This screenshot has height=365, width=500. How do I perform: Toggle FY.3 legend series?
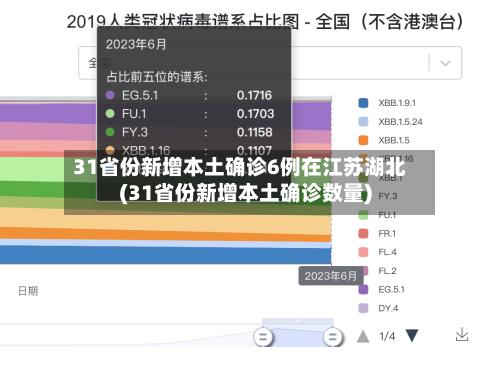[x=378, y=196]
